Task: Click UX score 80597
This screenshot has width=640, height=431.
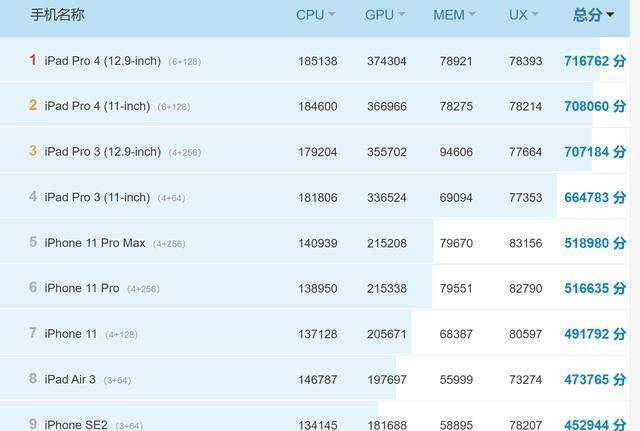Action: point(525,334)
